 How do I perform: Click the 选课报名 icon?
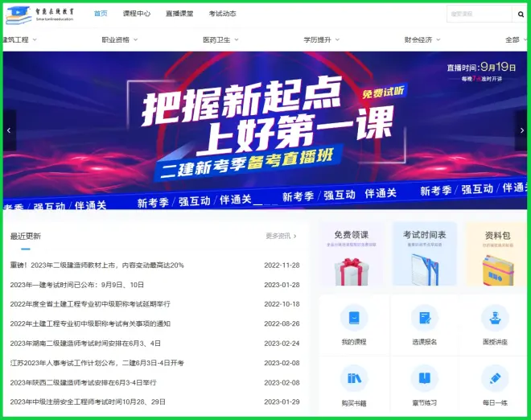pyautogui.click(x=424, y=318)
